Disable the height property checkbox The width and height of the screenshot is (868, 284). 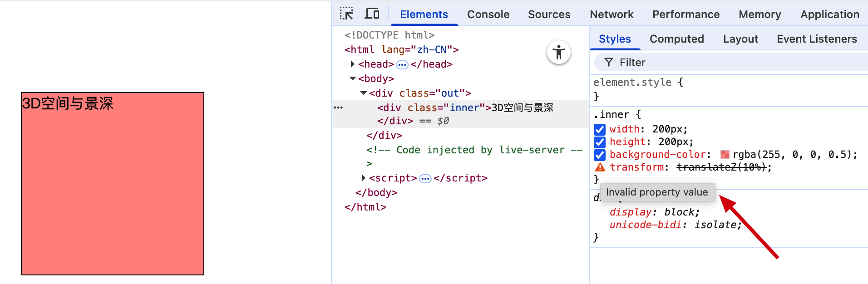[x=600, y=142]
